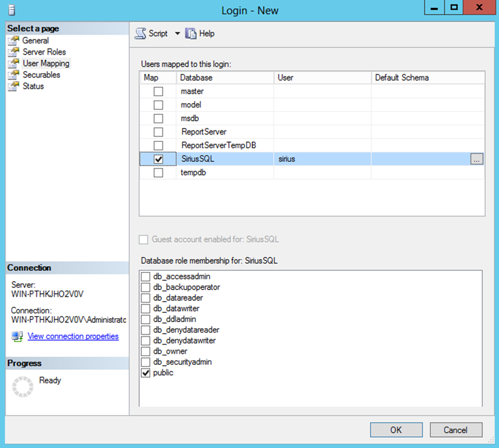
Task: Click the window icon in title bar
Action: tap(12, 10)
